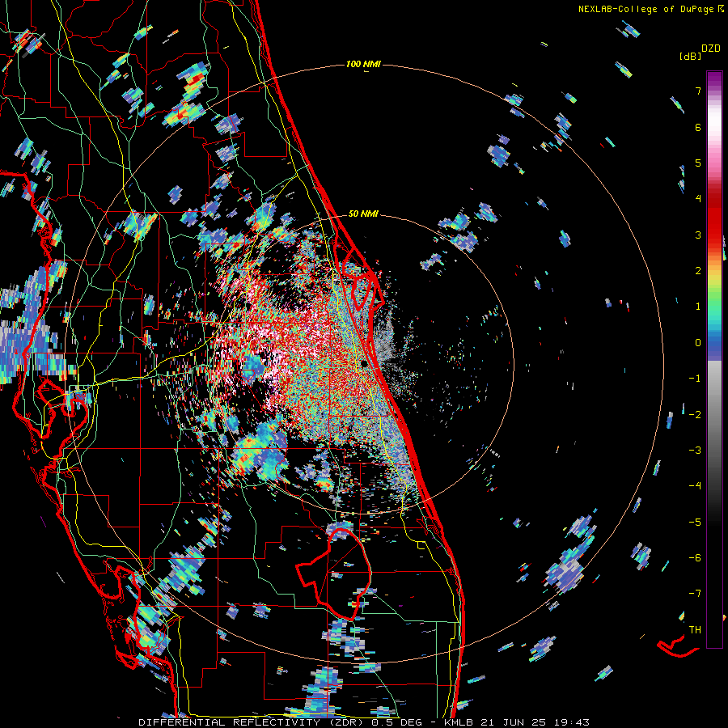728x728 pixels.
Task: Click the DIFFERENTIAL REFLECTIVITY (ZDR) caption text
Action: click(252, 722)
